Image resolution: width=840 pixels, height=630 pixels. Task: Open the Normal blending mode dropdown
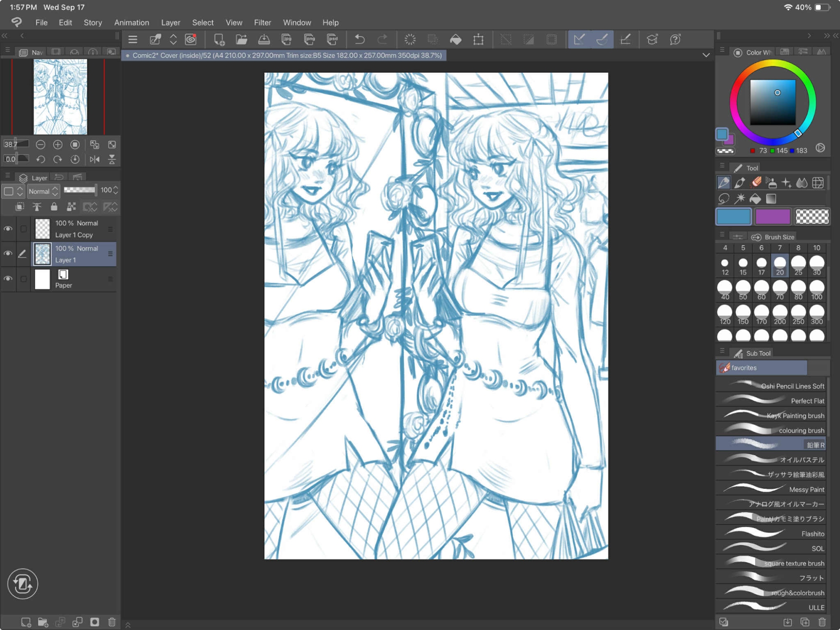43,191
